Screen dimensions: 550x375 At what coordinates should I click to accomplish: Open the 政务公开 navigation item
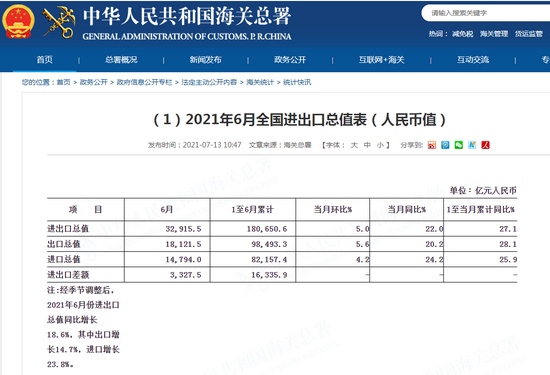click(x=290, y=60)
